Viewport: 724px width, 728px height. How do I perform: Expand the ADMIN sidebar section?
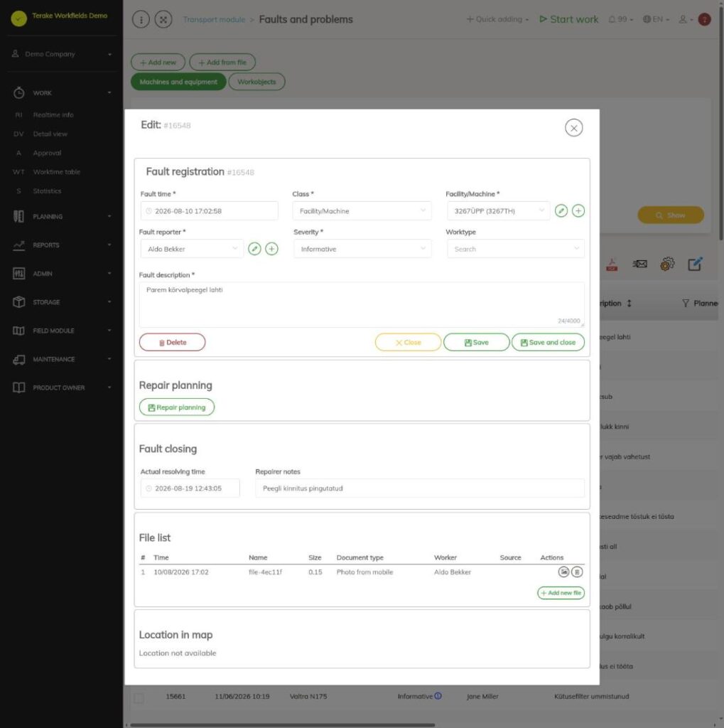coord(62,274)
